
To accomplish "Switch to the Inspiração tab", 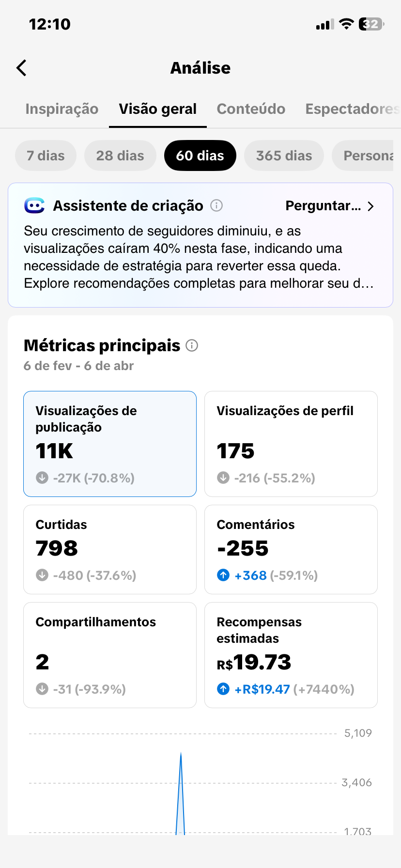I will 62,109.
